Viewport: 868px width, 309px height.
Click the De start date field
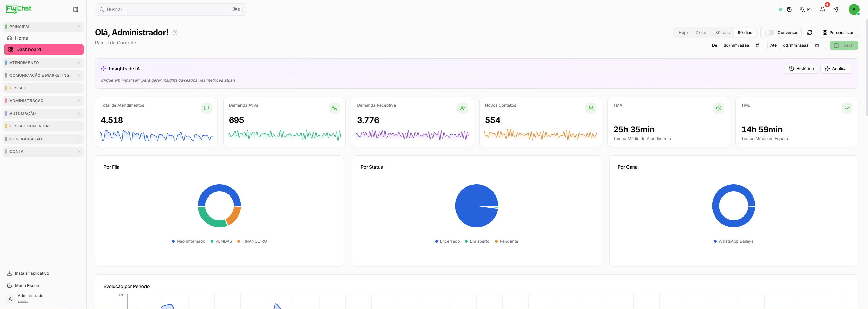[x=742, y=45]
